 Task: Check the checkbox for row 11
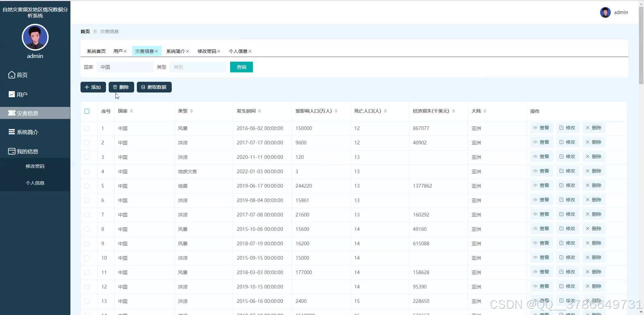pyautogui.click(x=87, y=272)
